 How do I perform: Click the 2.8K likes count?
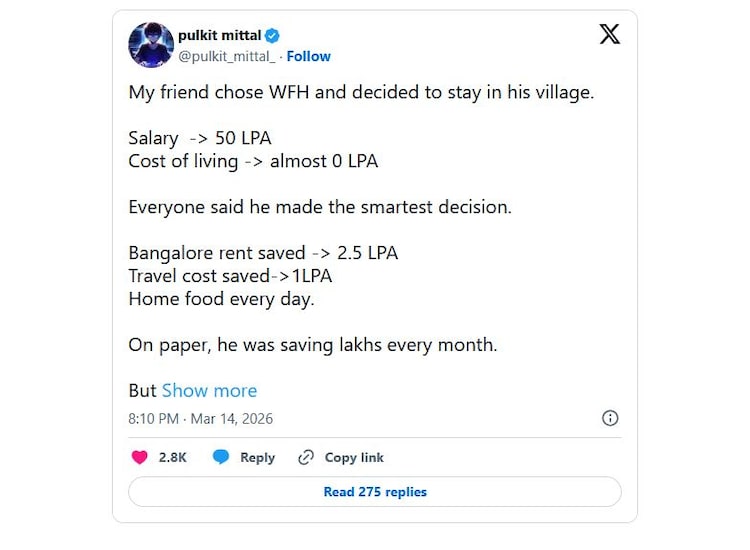[173, 457]
